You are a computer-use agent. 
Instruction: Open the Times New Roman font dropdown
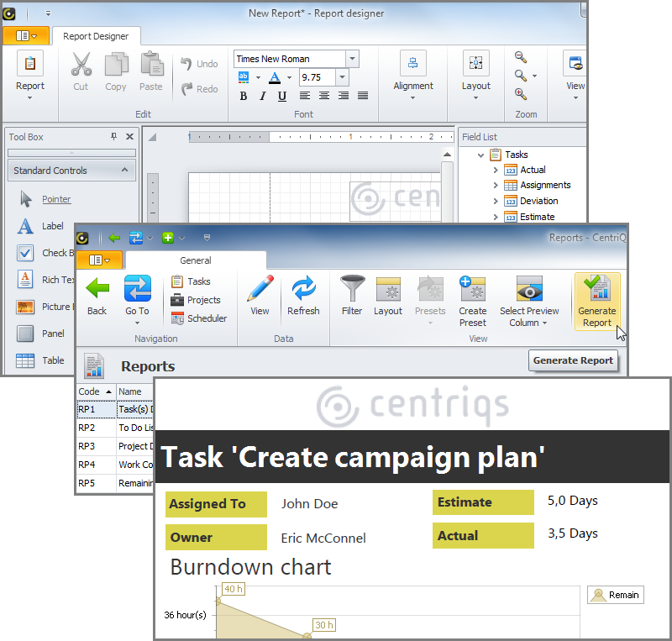pyautogui.click(x=353, y=59)
